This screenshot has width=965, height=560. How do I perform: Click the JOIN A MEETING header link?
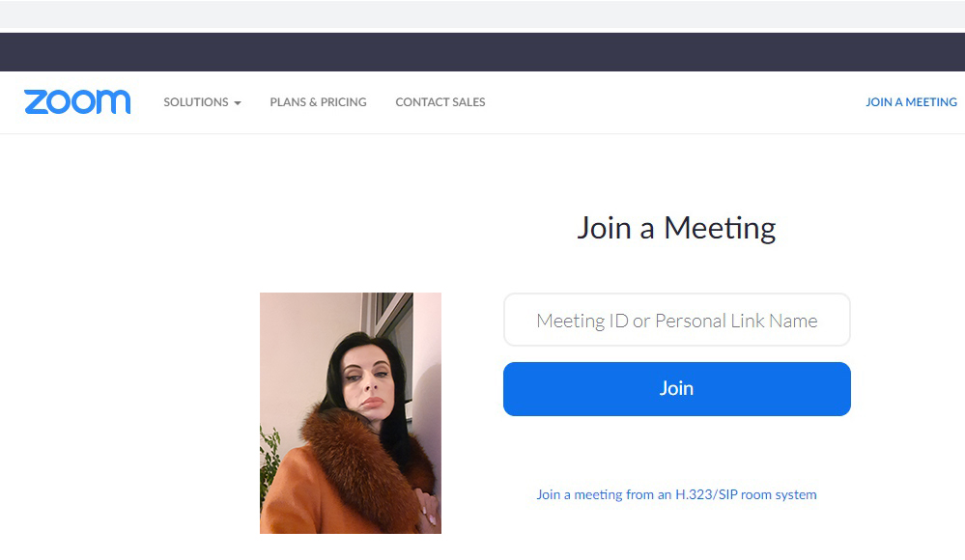911,102
